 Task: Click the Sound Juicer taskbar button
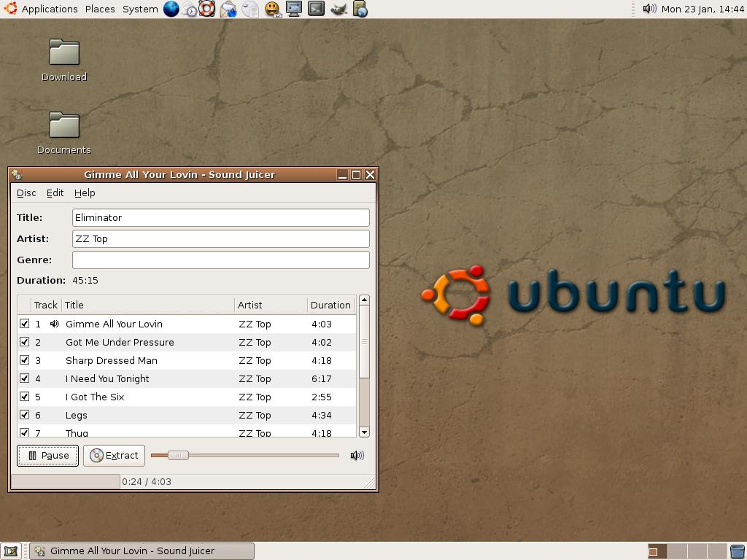[x=142, y=551]
